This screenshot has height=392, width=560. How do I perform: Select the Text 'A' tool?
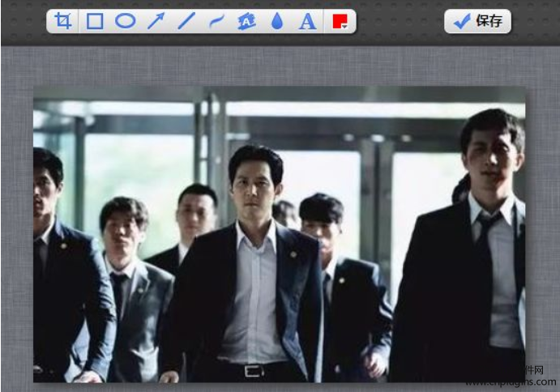(307, 21)
